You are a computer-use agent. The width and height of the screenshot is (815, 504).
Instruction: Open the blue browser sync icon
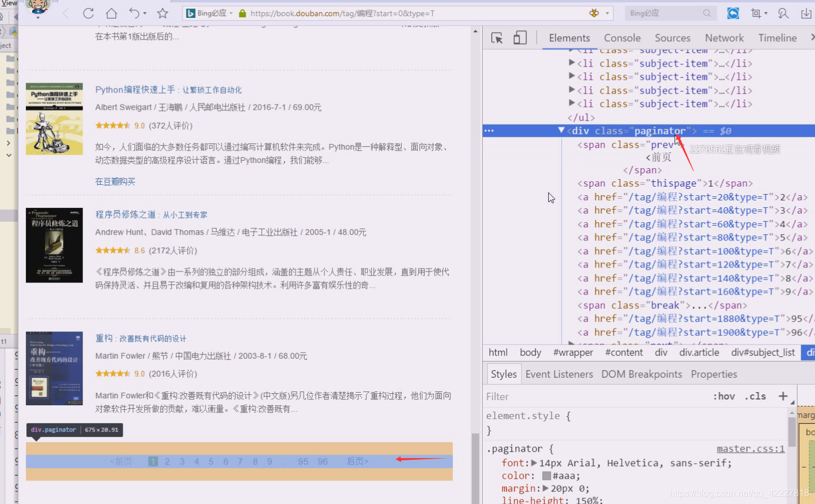pos(733,13)
